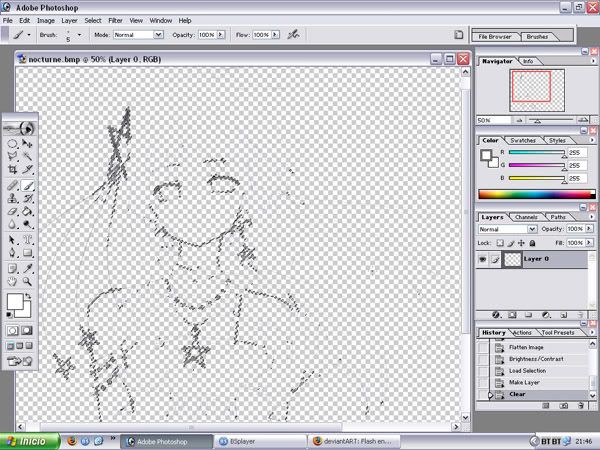Toggle Lock position
The height and width of the screenshot is (450, 600).
point(521,243)
